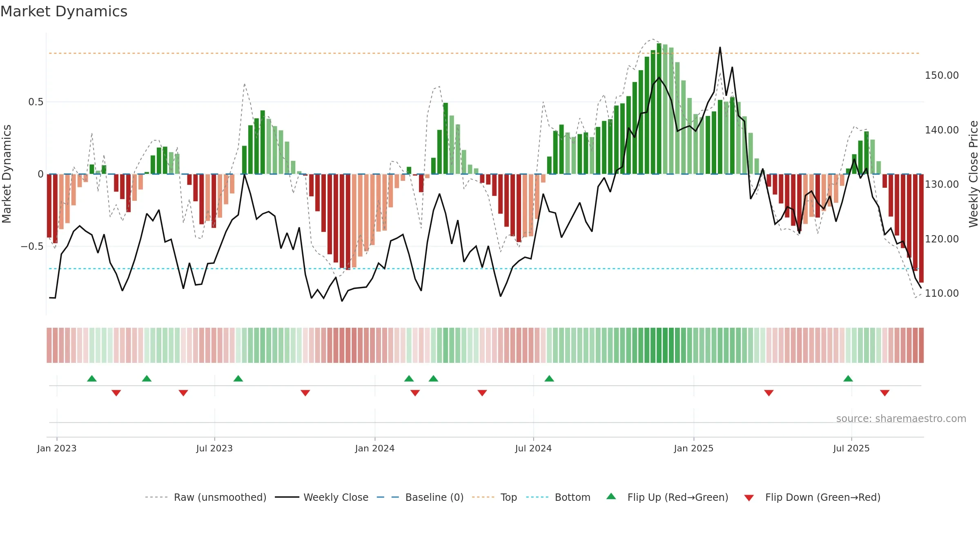Click the 120.00 price axis label

coord(942,239)
